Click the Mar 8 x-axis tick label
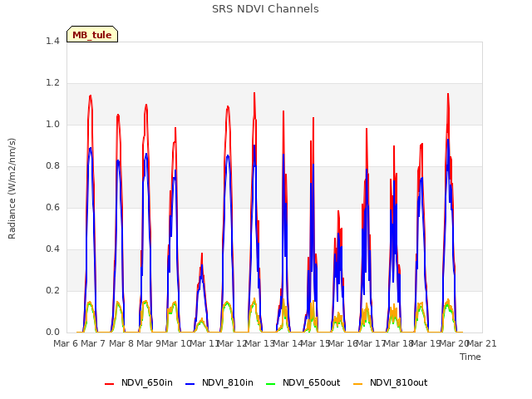Image resolution: width=532 pixels, height=399 pixels. coord(121,343)
